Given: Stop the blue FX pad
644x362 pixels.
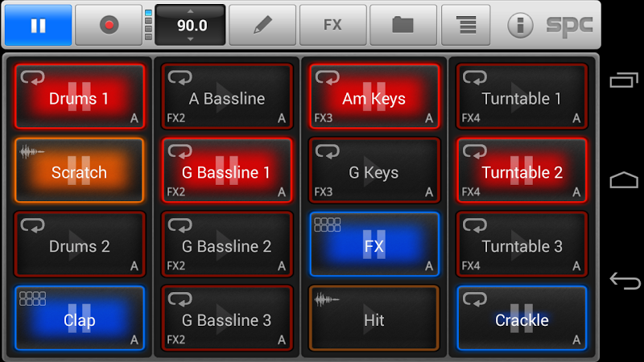Looking at the screenshot, I should (374, 245).
